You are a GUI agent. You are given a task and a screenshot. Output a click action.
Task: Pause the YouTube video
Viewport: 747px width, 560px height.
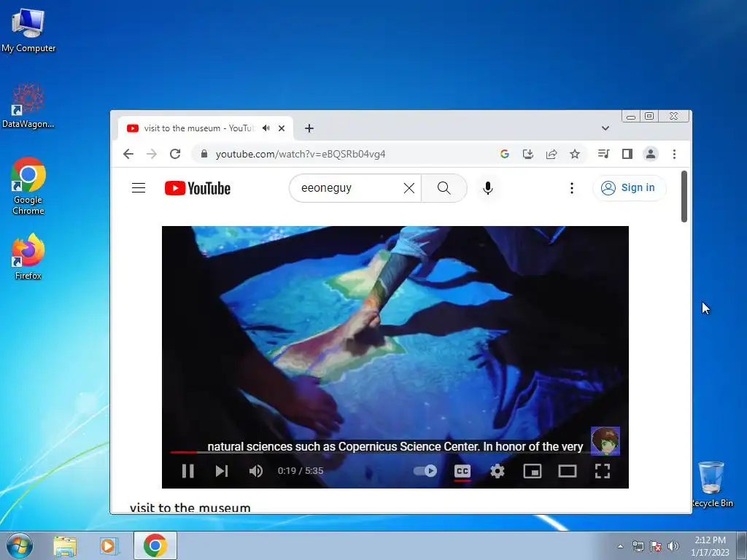[187, 471]
